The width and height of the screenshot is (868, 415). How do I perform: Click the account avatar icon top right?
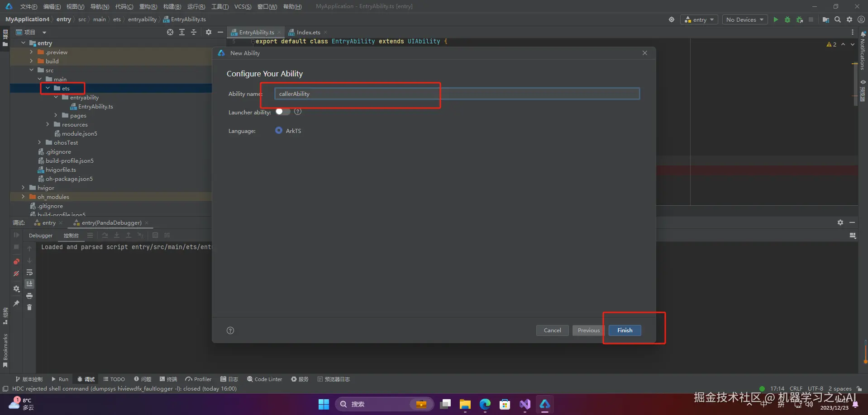(x=861, y=19)
